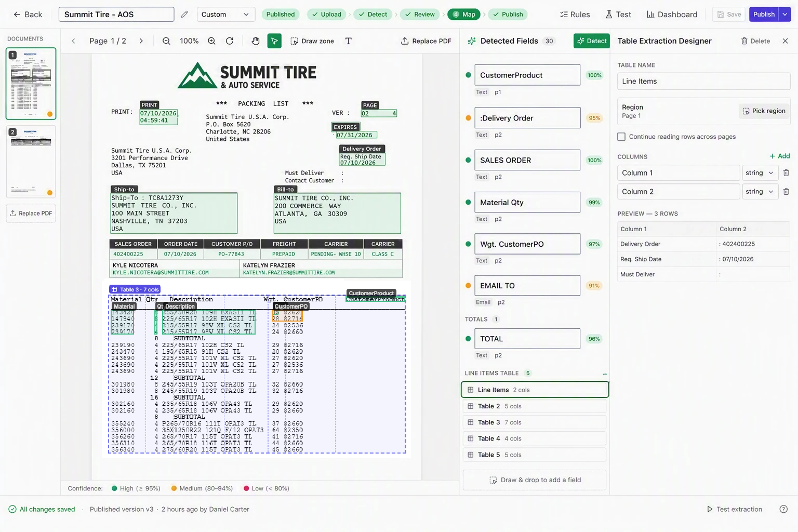Image resolution: width=798 pixels, height=532 pixels.
Task: Select the Material Qty detected field
Action: [x=527, y=202]
